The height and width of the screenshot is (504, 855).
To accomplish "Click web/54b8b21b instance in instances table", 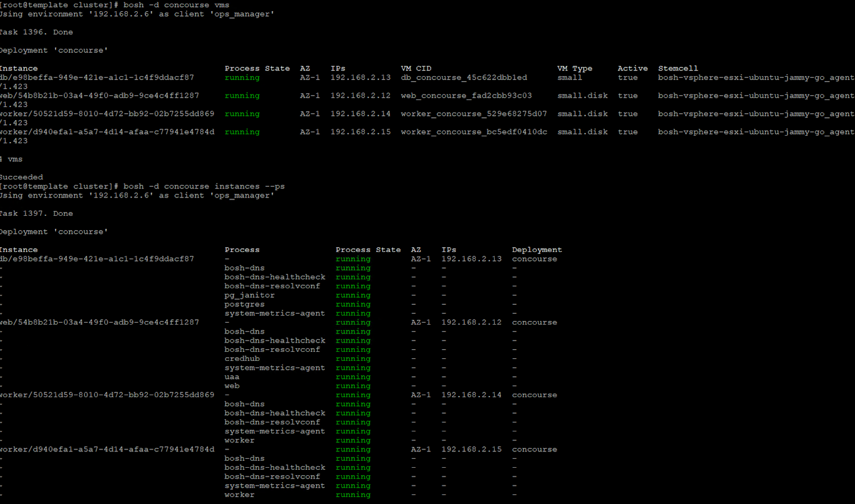I will pos(99,322).
